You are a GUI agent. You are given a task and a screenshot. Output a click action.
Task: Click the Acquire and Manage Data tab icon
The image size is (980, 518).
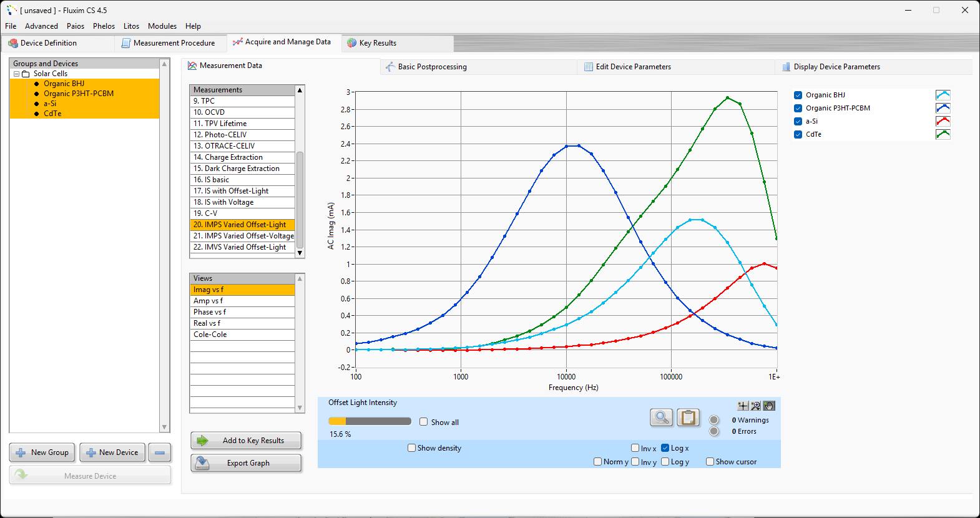point(238,42)
